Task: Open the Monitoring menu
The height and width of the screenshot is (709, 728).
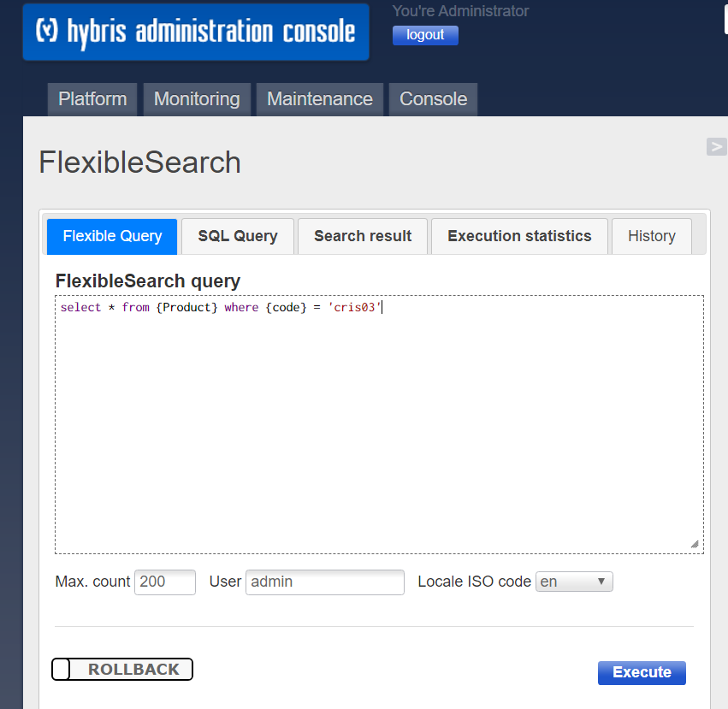Action: click(x=197, y=99)
